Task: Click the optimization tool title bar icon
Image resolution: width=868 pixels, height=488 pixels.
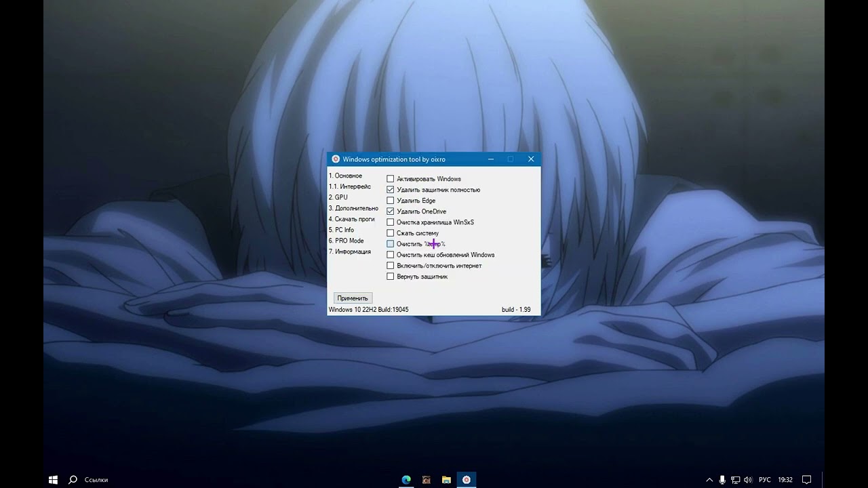Action: [335, 159]
